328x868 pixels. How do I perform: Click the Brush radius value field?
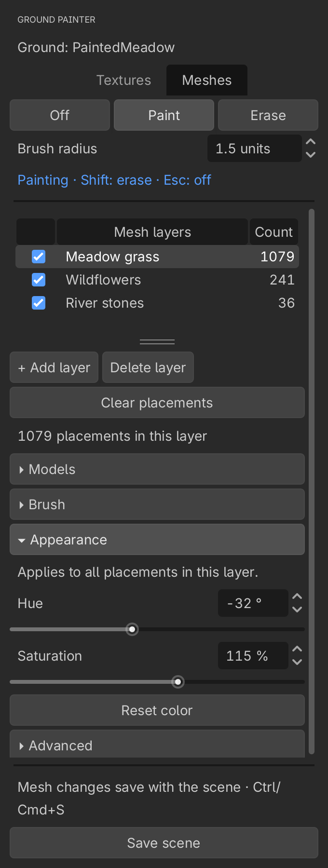point(255,149)
